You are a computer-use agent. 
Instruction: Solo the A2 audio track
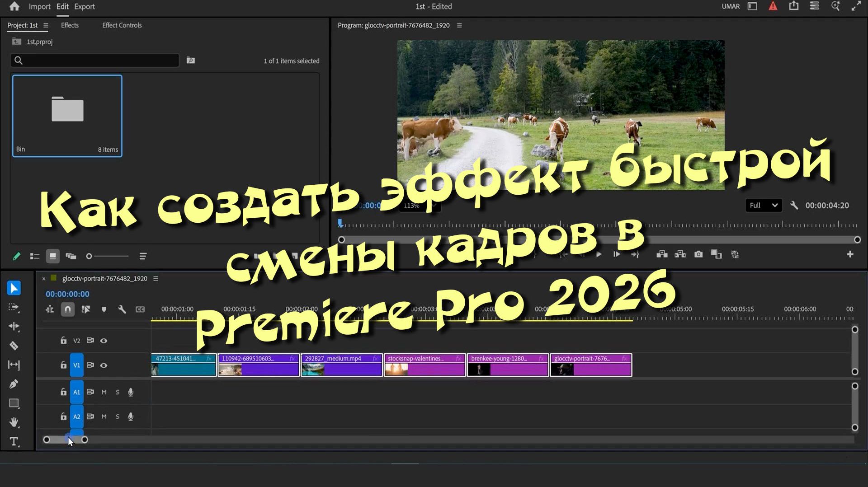118,417
